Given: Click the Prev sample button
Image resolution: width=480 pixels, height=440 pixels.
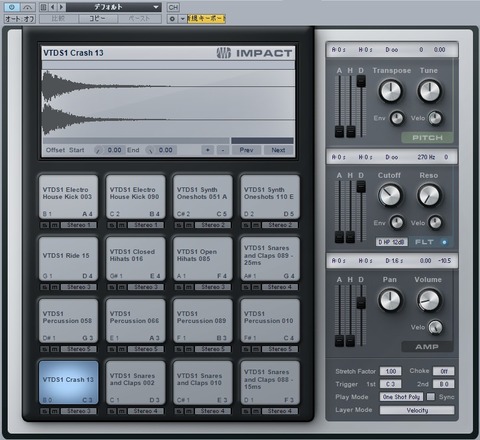Looking at the screenshot, I should point(246,150).
